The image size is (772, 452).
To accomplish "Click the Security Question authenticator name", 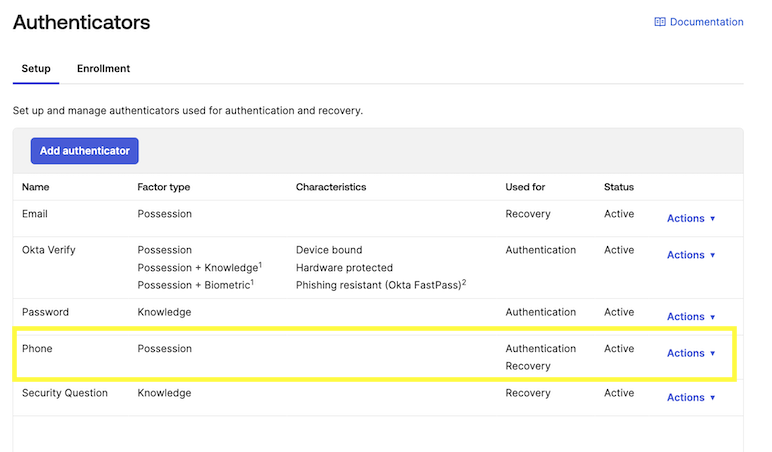I will (65, 393).
